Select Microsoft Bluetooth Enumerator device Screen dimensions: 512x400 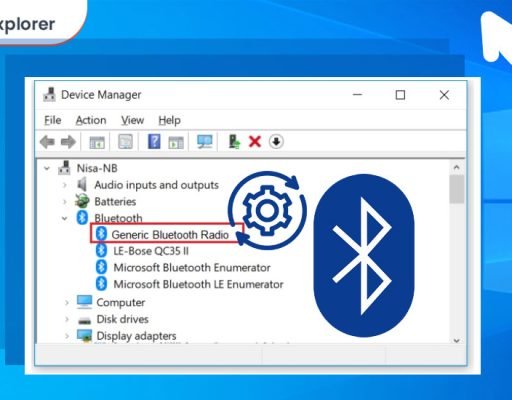[x=192, y=268]
